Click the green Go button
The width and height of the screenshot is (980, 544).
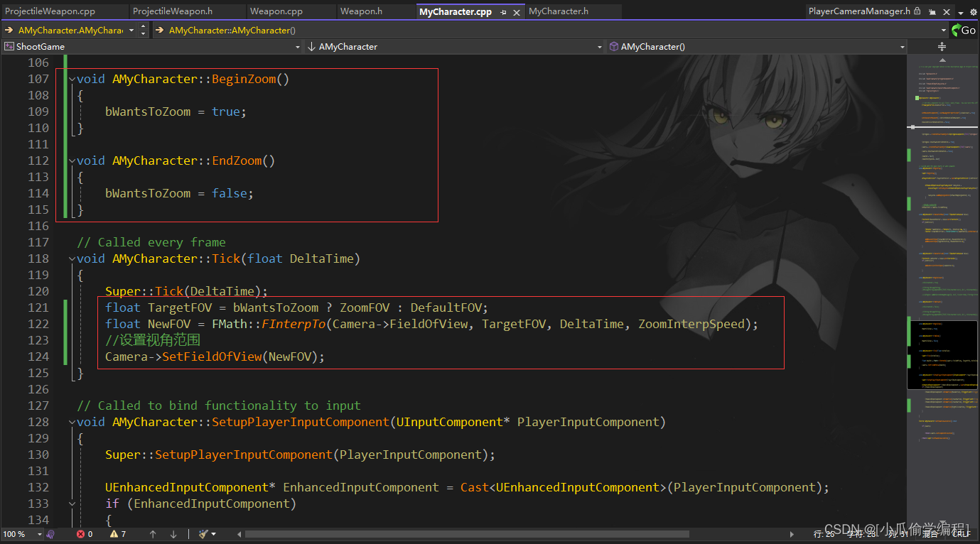(x=964, y=30)
